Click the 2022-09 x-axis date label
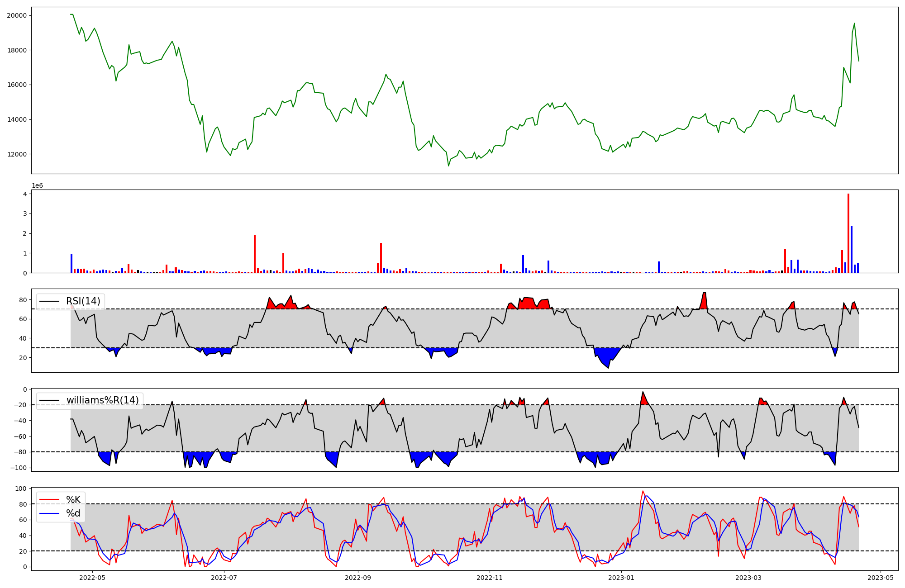The height and width of the screenshot is (588, 905). point(358,578)
